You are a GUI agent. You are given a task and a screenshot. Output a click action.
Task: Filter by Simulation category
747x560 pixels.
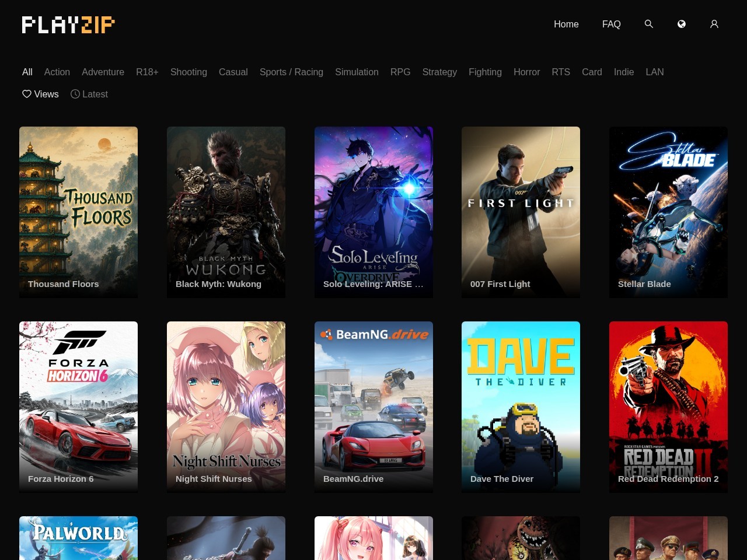coord(357,72)
